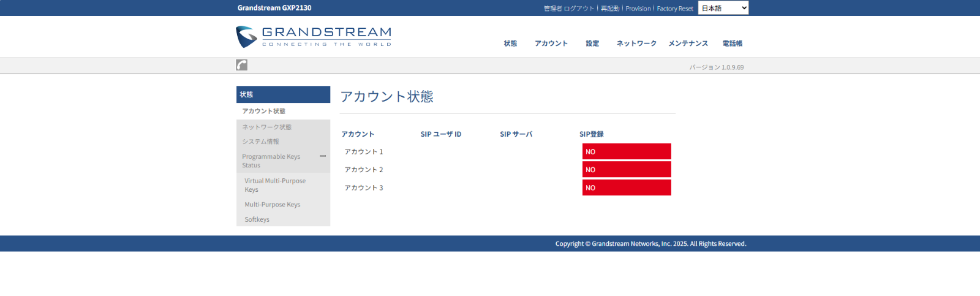Click the アカウント状態 page heading
Viewport: 980px width, 296px height.
(387, 97)
